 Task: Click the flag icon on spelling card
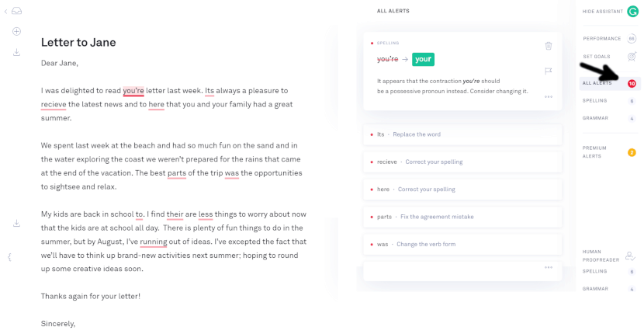[549, 71]
